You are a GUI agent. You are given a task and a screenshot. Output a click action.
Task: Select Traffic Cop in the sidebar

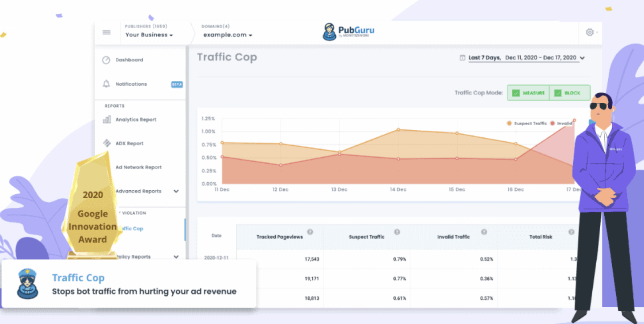click(x=132, y=228)
